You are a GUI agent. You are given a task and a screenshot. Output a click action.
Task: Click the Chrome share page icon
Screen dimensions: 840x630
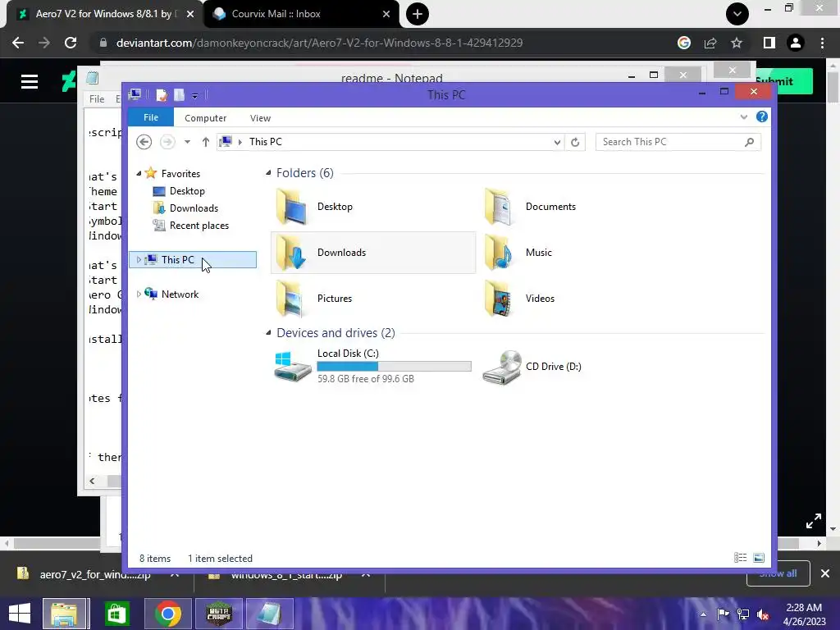(x=710, y=43)
